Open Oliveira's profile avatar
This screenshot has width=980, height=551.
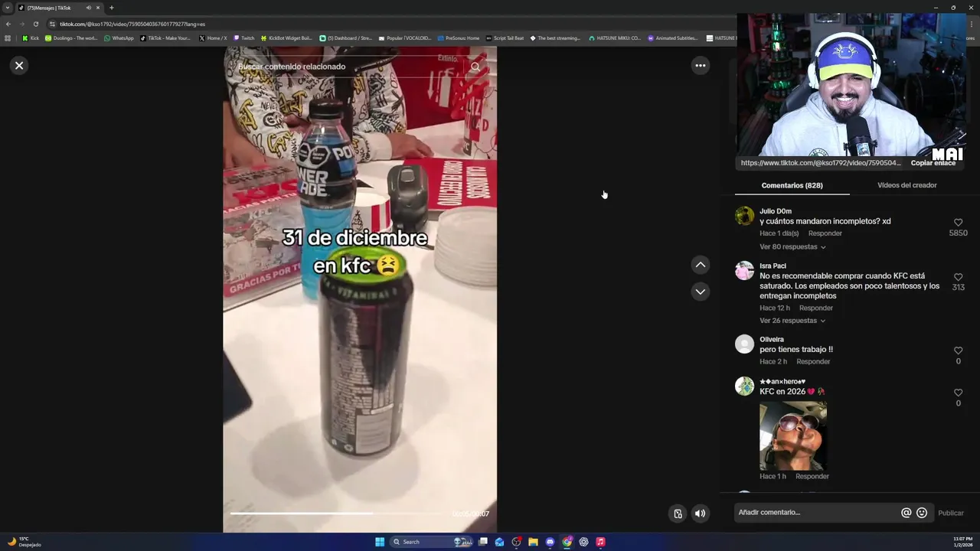coord(744,344)
